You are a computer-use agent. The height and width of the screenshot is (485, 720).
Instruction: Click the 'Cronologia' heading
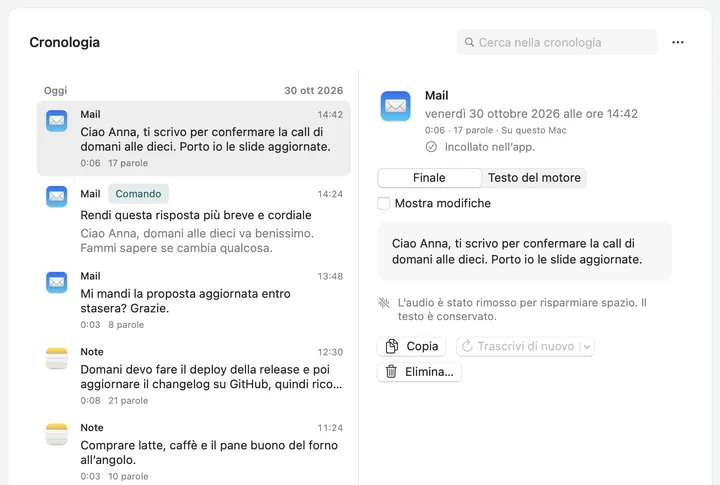64,42
